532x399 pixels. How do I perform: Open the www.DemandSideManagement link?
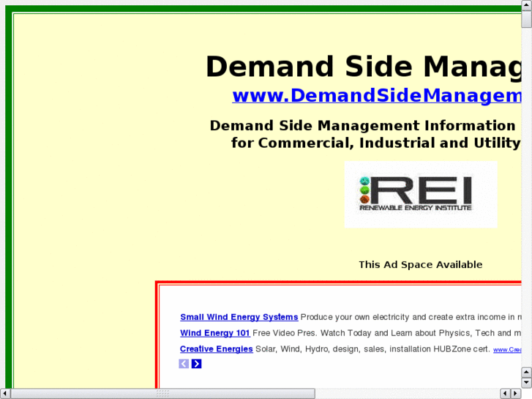point(377,95)
